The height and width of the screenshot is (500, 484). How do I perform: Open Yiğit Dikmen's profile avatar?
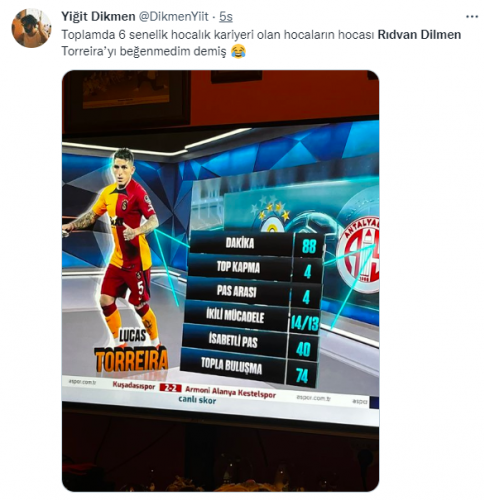(31, 28)
